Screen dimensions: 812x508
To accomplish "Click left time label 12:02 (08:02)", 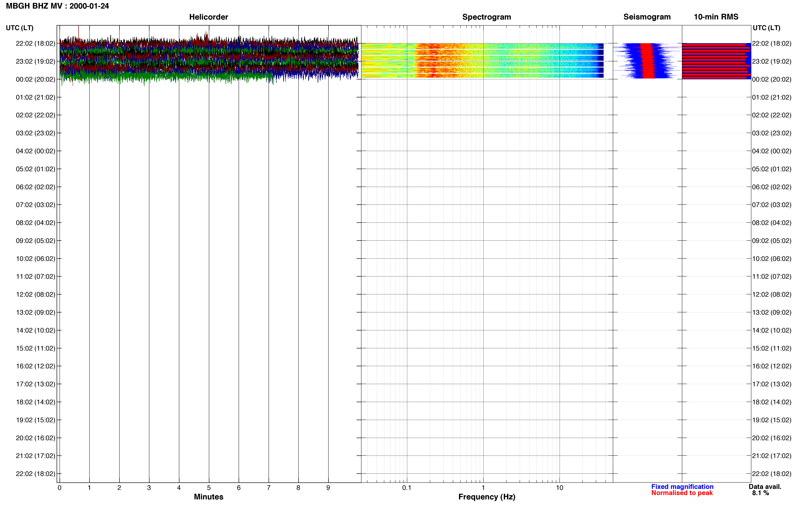I will click(x=36, y=295).
